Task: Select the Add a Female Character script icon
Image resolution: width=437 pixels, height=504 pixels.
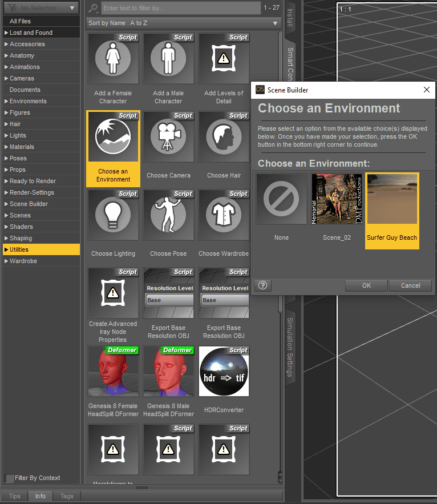Action: pos(113,59)
